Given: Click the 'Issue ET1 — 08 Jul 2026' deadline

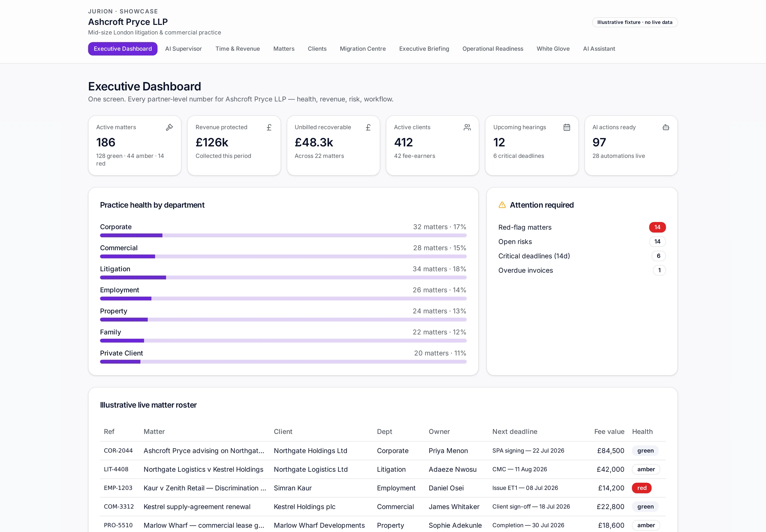Looking at the screenshot, I should tap(525, 488).
